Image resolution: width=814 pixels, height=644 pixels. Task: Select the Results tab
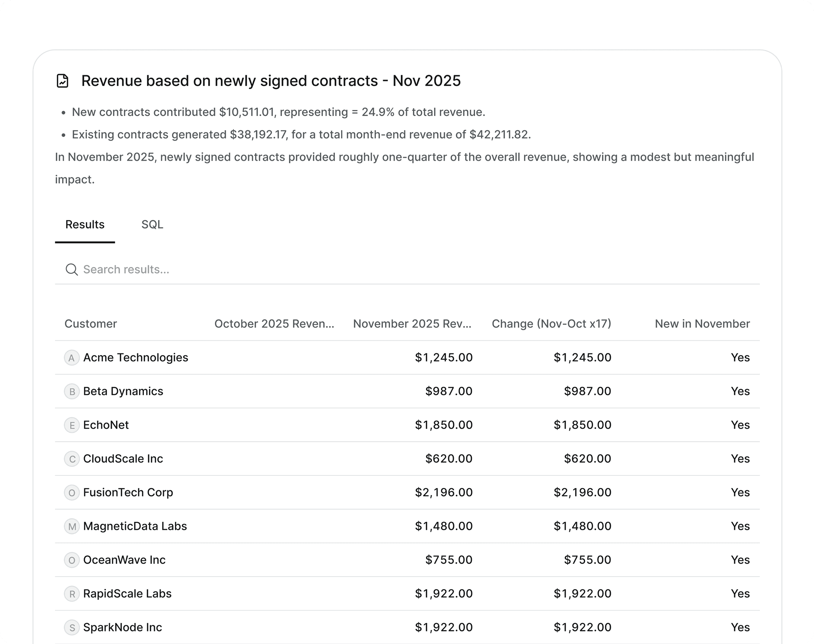click(85, 225)
